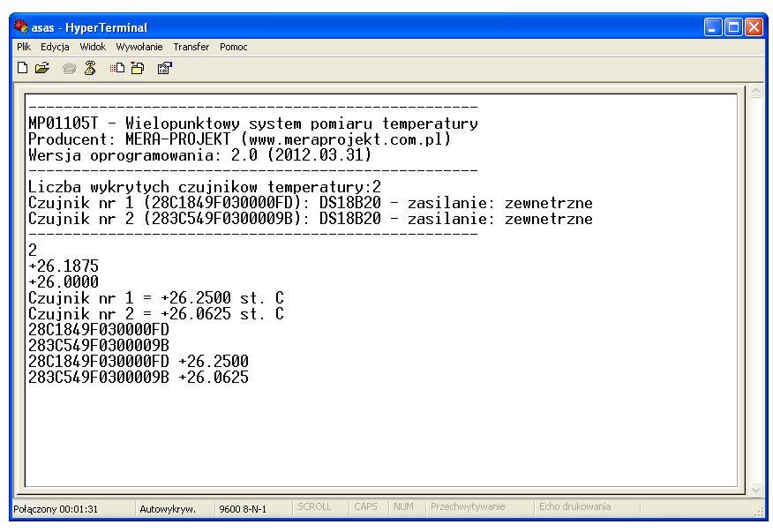Click 'Autowykryw.' status bar entry

tap(168, 509)
